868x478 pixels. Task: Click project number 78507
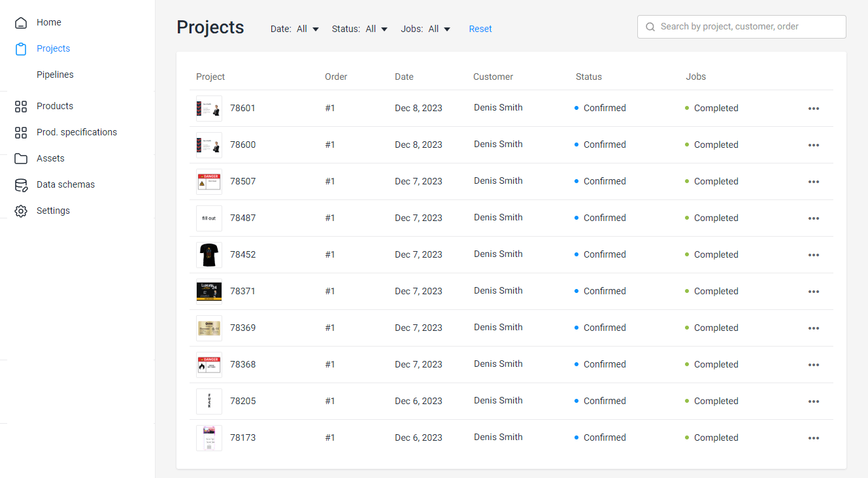pos(242,181)
